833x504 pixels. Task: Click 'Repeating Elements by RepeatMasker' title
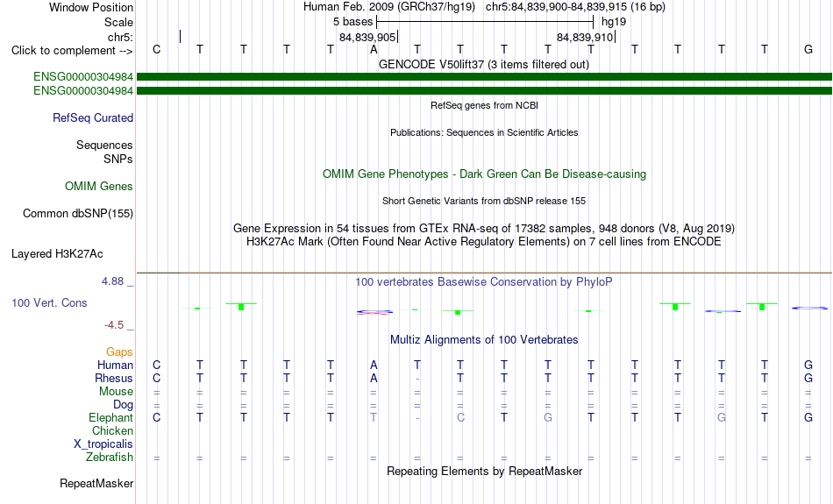click(485, 471)
